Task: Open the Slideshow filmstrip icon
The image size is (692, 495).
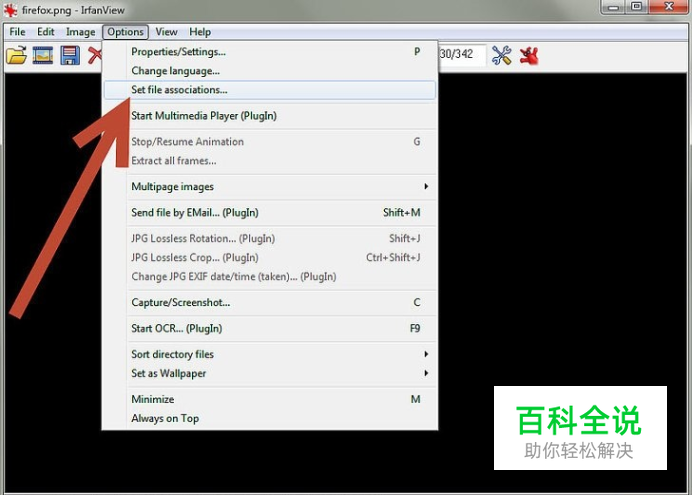Action: 43,56
